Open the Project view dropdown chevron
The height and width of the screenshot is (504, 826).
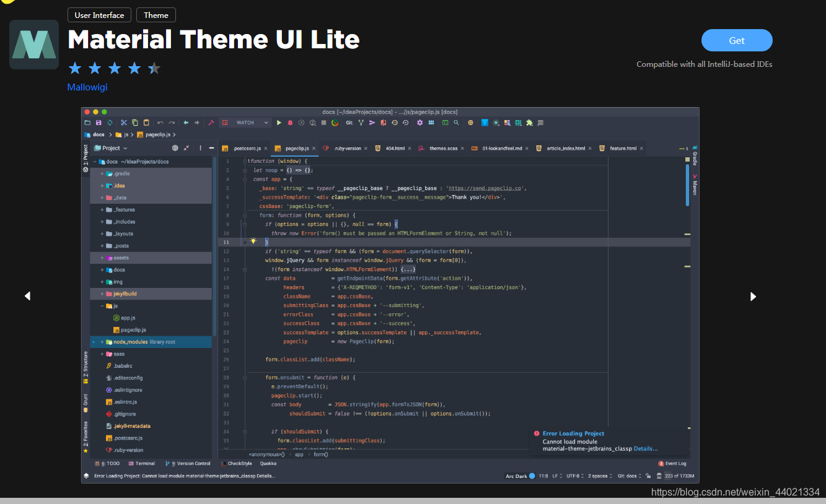pyautogui.click(x=125, y=148)
